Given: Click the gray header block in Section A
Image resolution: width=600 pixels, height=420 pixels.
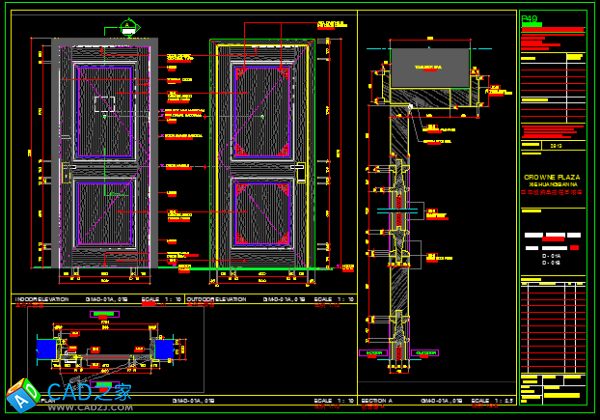Looking at the screenshot, I should (x=430, y=68).
